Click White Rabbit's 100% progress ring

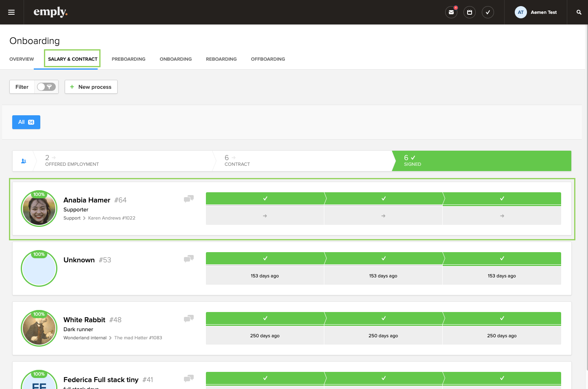point(39,328)
